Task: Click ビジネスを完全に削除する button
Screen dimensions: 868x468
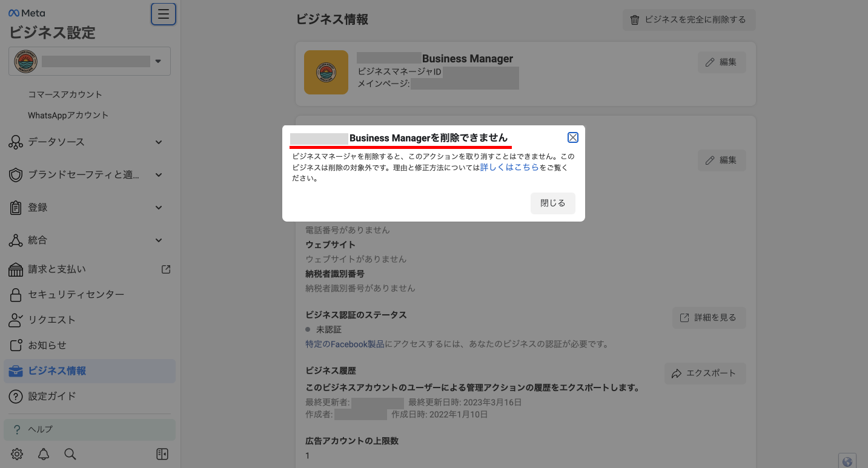Action: [x=689, y=20]
